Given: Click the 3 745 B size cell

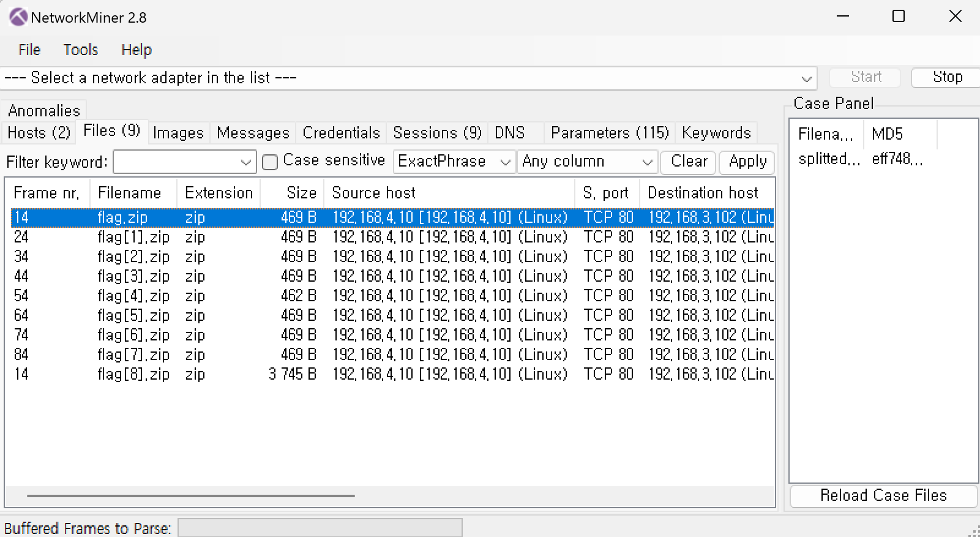Looking at the screenshot, I should click(x=293, y=374).
